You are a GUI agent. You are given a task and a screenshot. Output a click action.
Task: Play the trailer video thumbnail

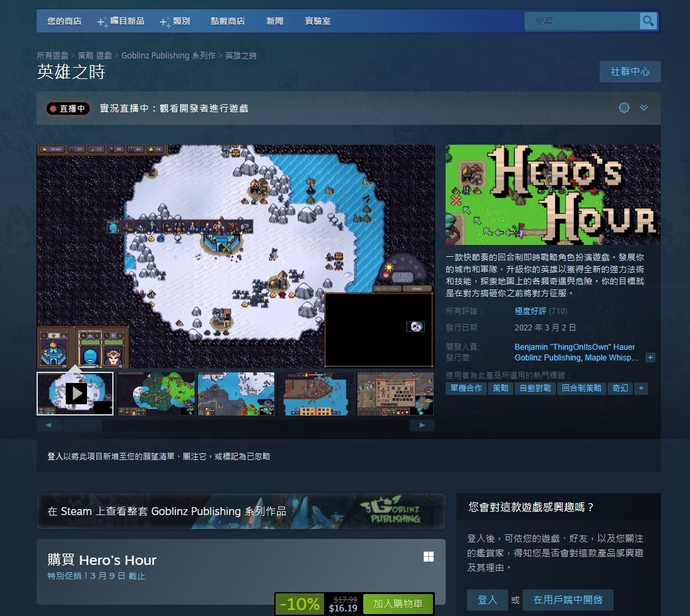75,394
